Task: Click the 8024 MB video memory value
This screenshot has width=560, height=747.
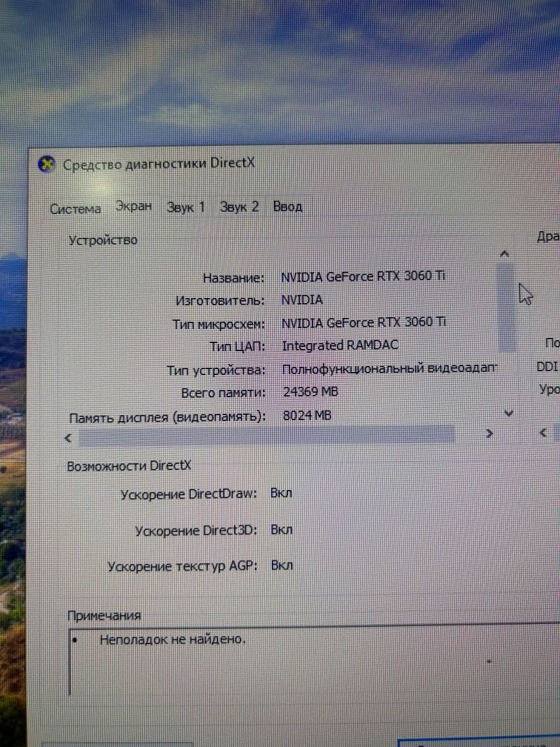Action: tap(307, 416)
